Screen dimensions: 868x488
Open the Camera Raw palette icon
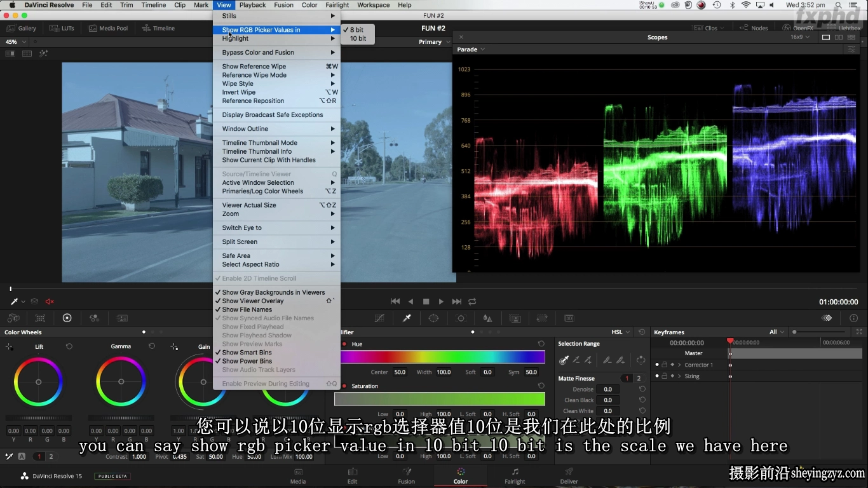point(13,318)
